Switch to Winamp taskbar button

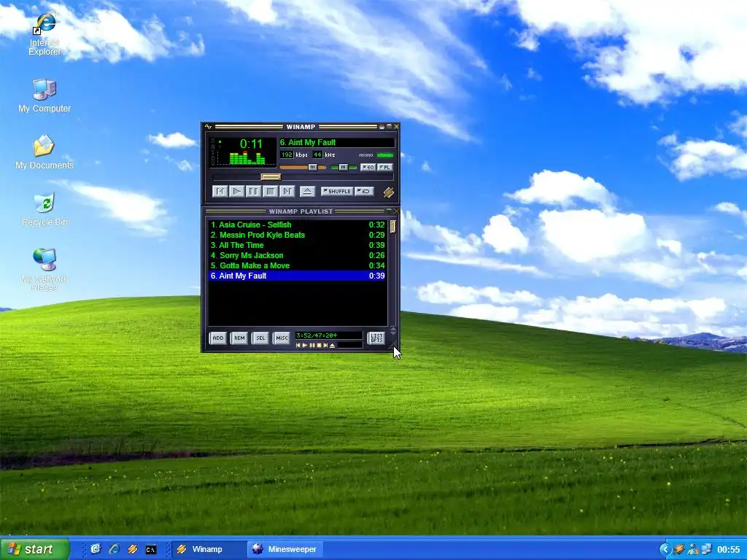point(208,549)
